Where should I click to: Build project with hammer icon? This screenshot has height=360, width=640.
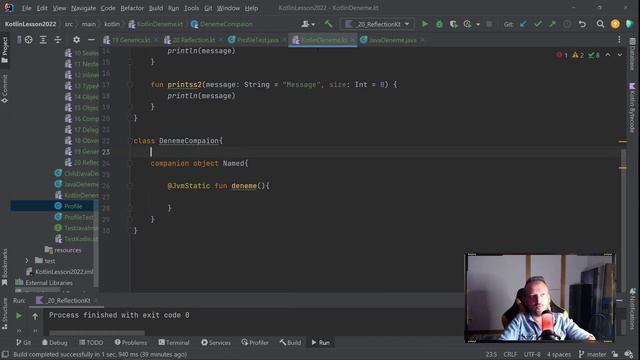pyautogui.click(x=328, y=24)
